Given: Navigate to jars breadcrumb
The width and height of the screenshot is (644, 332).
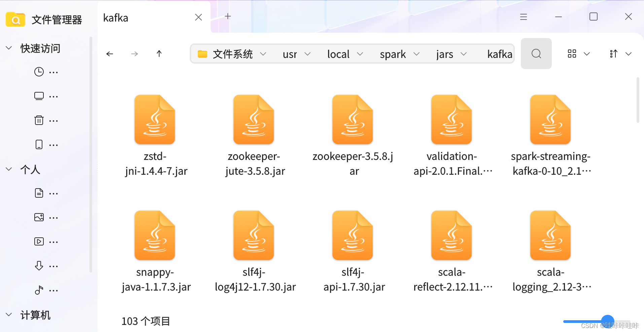Looking at the screenshot, I should (444, 54).
